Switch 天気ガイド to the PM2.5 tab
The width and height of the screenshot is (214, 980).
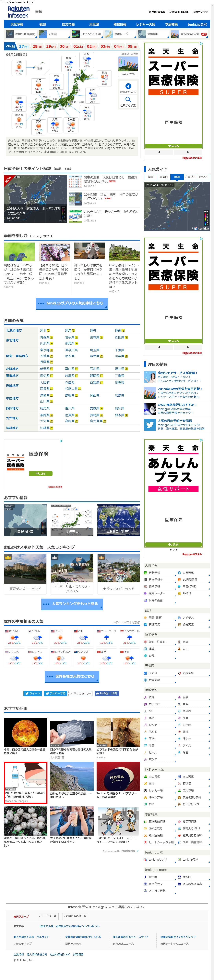(x=203, y=177)
